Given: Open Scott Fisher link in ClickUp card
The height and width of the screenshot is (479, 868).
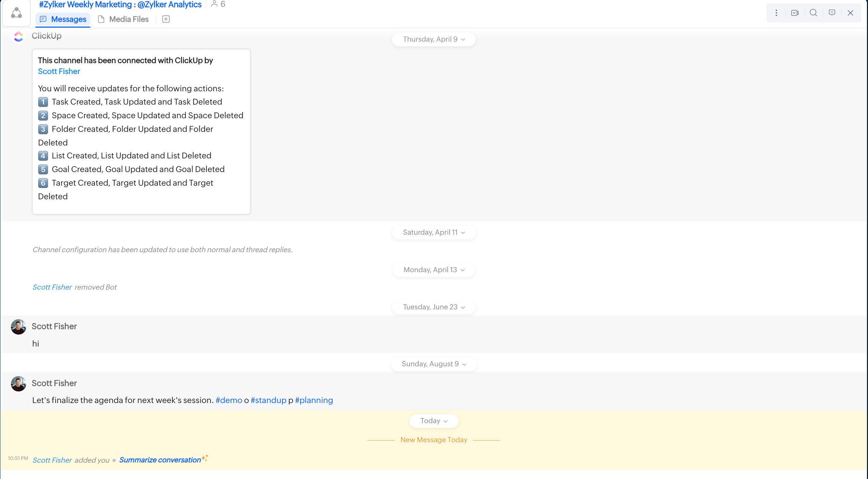Looking at the screenshot, I should [x=59, y=71].
